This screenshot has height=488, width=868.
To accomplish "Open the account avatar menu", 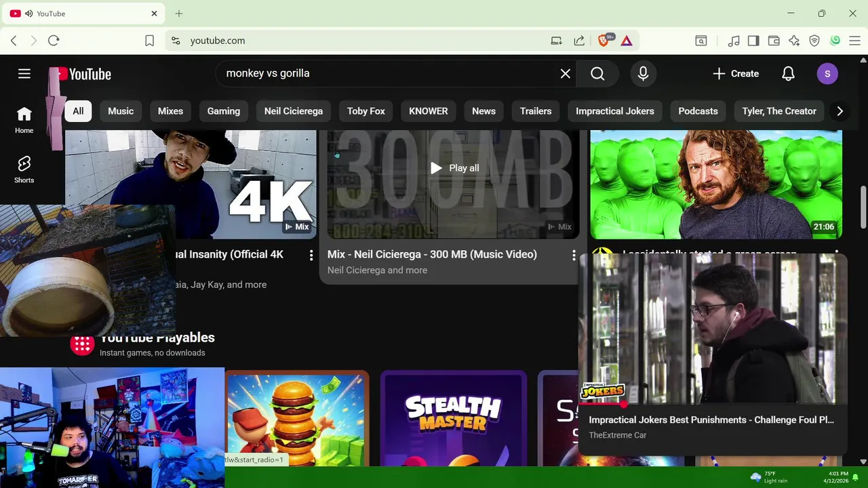I will click(827, 74).
